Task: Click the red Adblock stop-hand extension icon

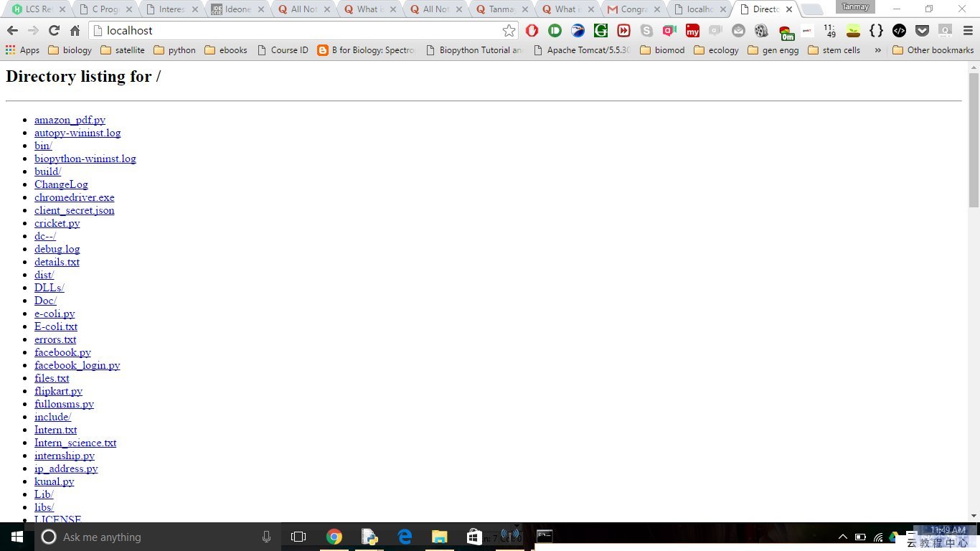Action: 532,31
